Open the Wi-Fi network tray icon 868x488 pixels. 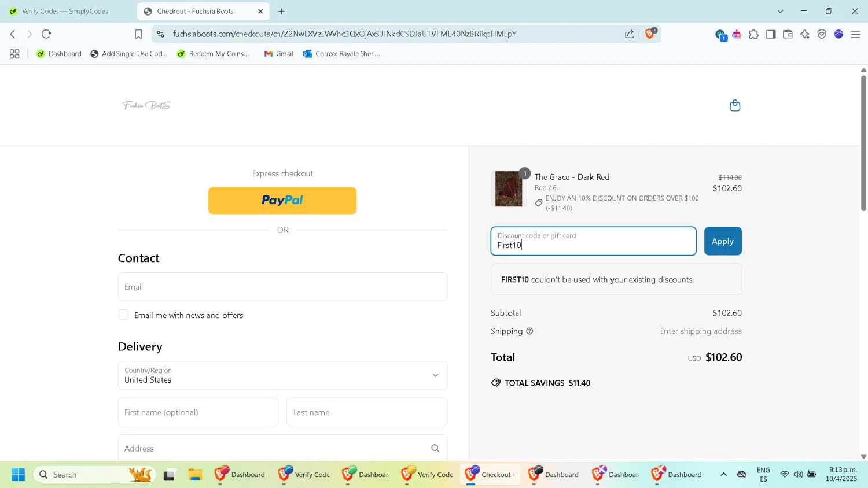[x=785, y=475]
